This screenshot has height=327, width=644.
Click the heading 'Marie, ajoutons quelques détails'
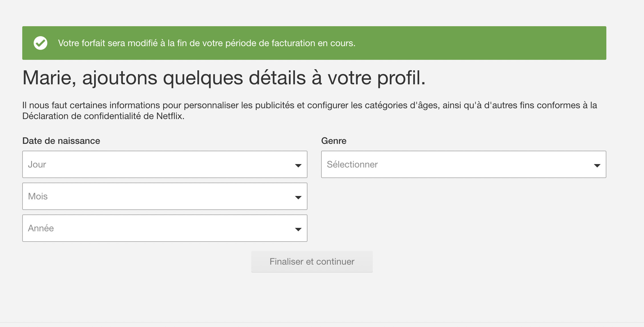click(x=224, y=78)
